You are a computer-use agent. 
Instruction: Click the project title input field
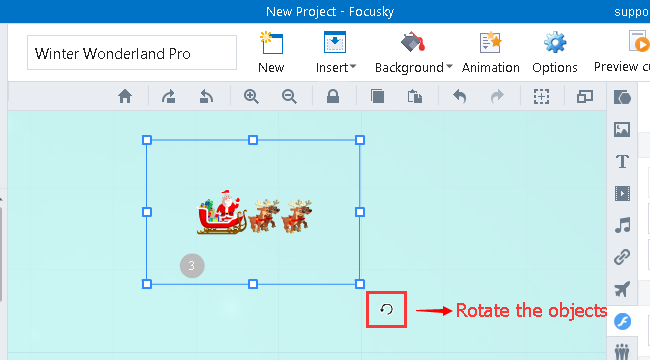pos(132,53)
